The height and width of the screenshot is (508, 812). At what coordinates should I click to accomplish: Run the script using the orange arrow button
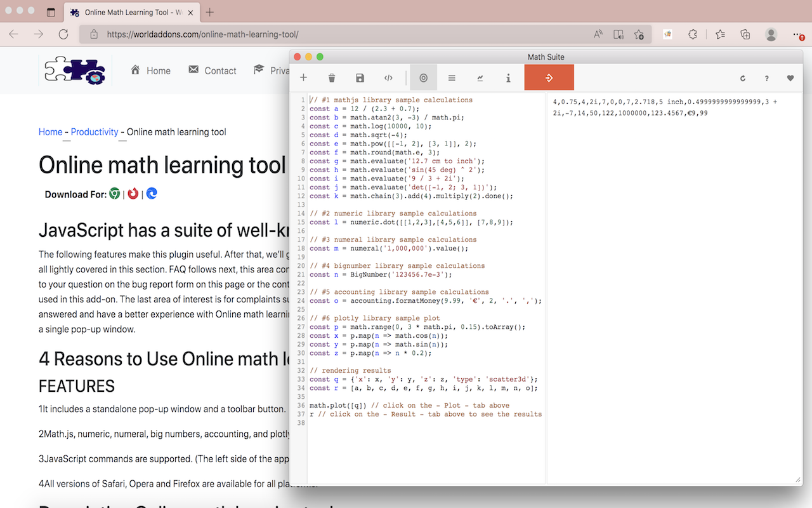point(549,77)
